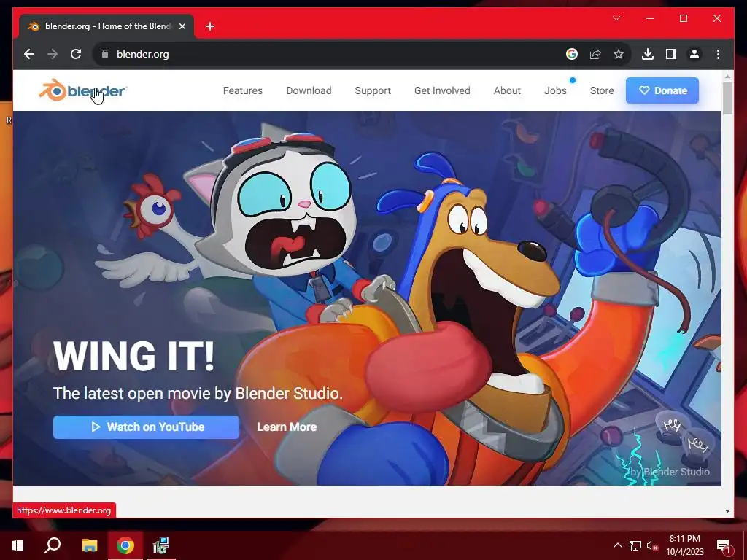Click the scrollbar up arrow
This screenshot has width=747, height=560.
[727, 76]
